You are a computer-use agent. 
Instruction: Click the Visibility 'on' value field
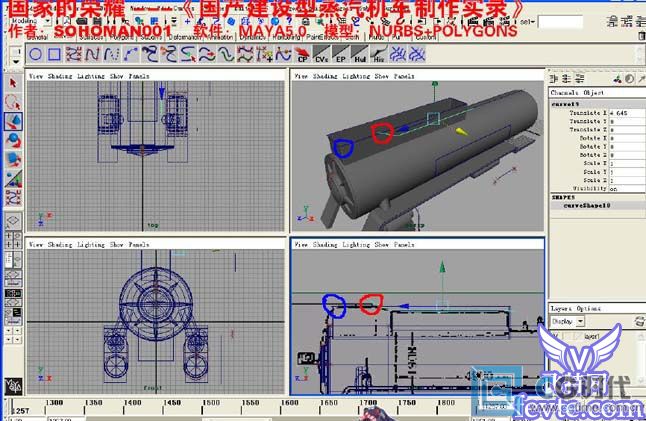click(x=627, y=189)
